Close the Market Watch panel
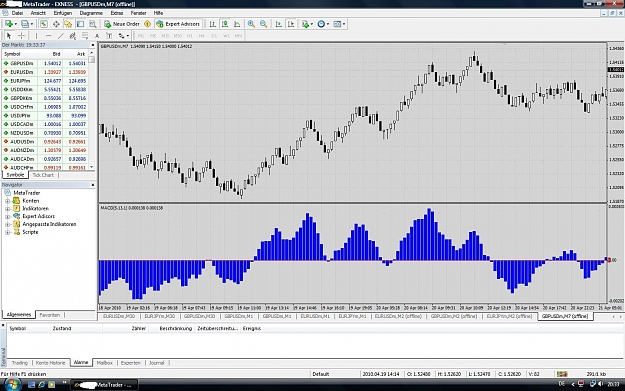The image size is (625, 391). point(92,45)
